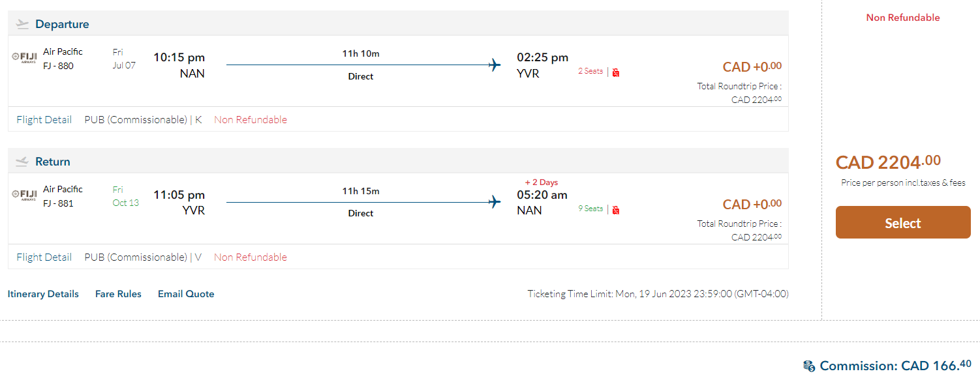Click the 2 Seats availability label
Viewport: 980px width, 378px height.
(x=590, y=71)
